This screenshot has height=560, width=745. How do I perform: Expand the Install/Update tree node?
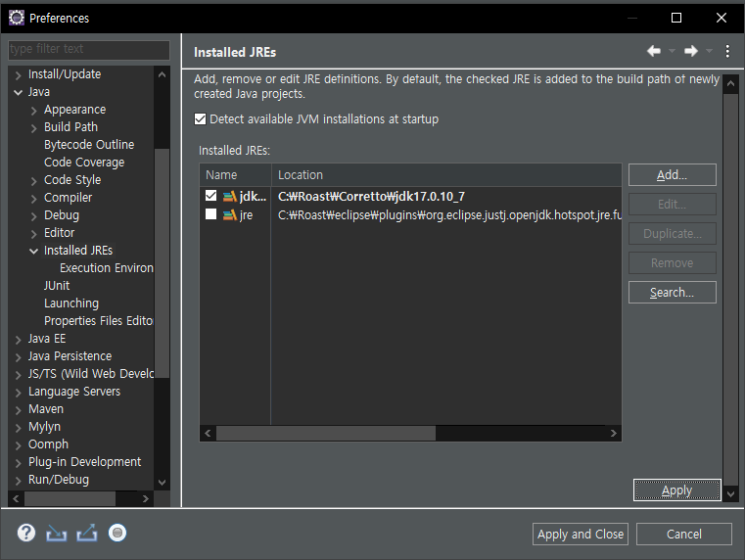[18, 75]
